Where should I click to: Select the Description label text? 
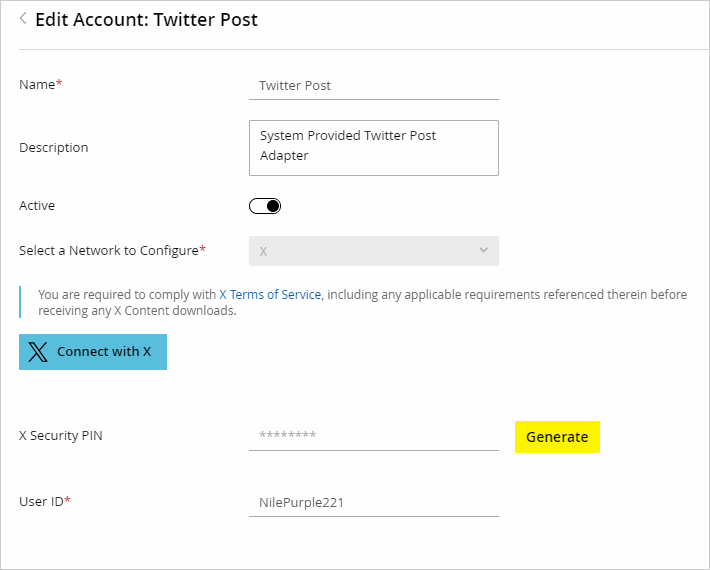[53, 148]
